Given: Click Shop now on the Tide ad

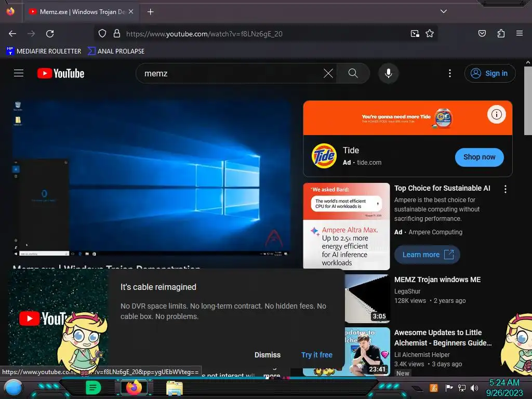Looking at the screenshot, I should coord(479,157).
